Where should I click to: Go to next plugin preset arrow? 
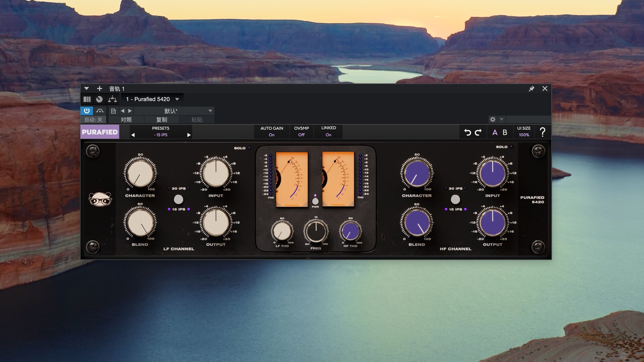[x=189, y=135]
